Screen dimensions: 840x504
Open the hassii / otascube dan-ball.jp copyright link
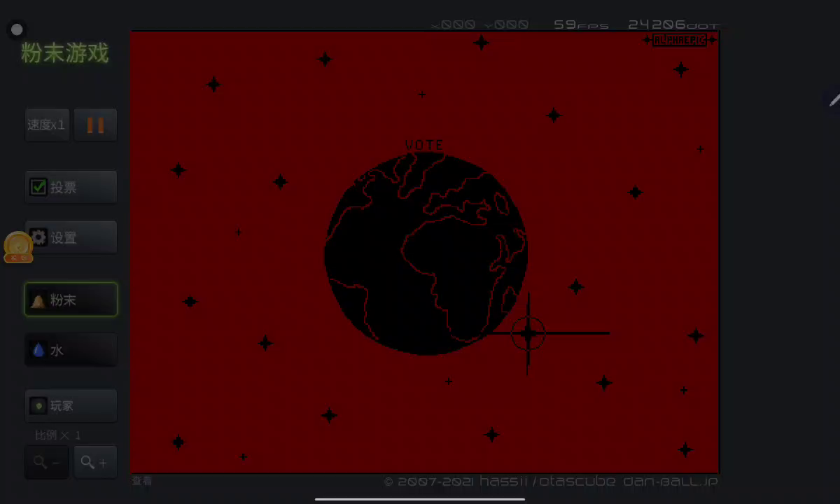point(550,482)
